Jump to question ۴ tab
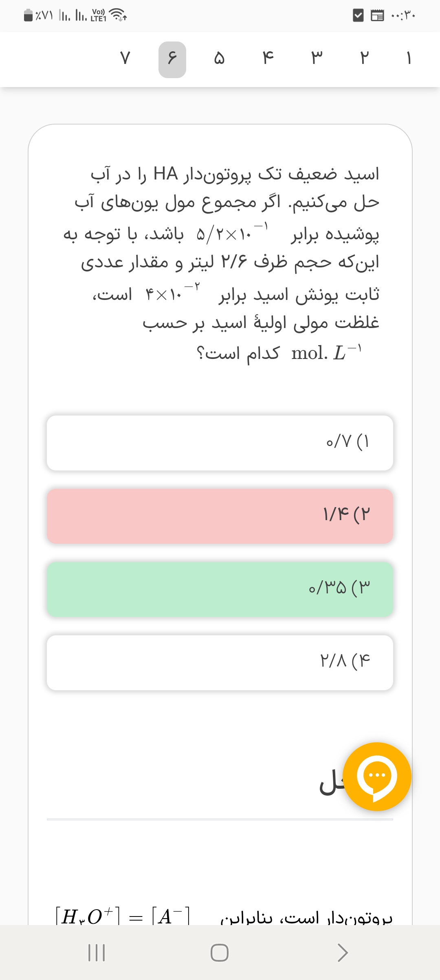Viewport: 440px width, 980px height. pos(268,59)
